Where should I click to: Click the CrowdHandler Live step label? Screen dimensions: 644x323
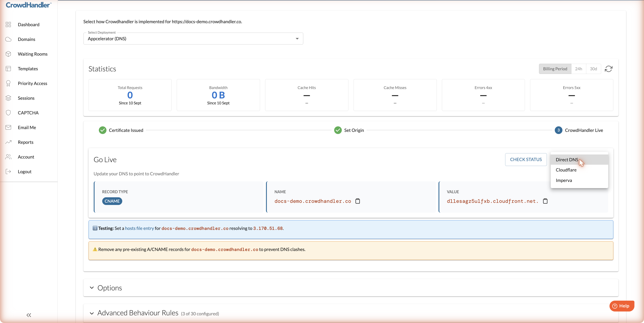point(584,130)
